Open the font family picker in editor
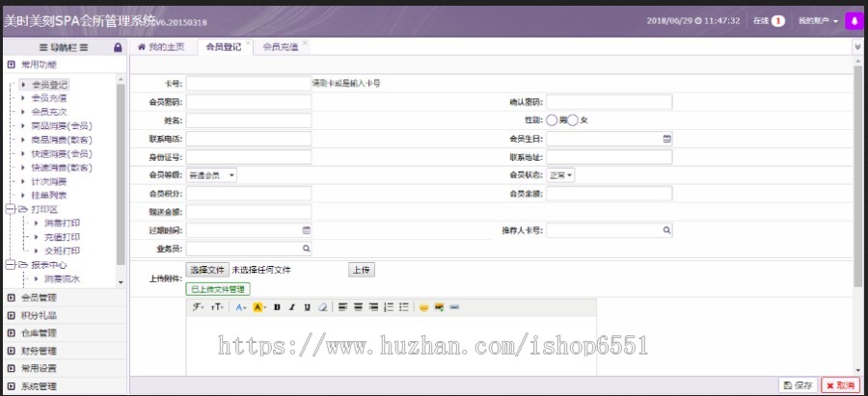Viewport: 868px width, 396px height. click(199, 307)
